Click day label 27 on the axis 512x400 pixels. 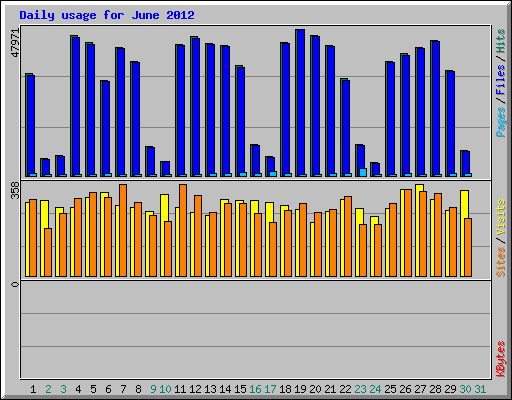coord(420,389)
